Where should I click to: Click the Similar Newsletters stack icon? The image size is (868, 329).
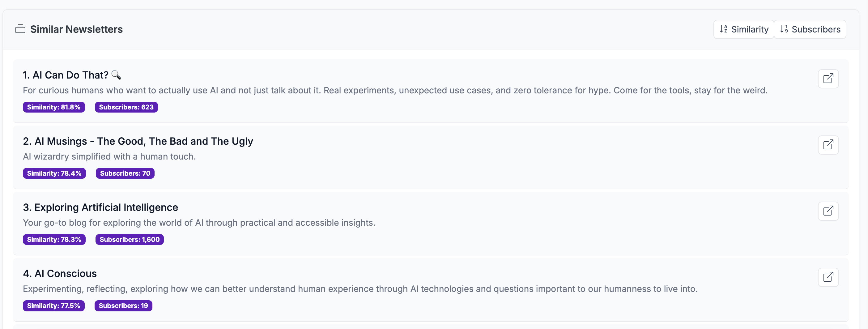20,29
